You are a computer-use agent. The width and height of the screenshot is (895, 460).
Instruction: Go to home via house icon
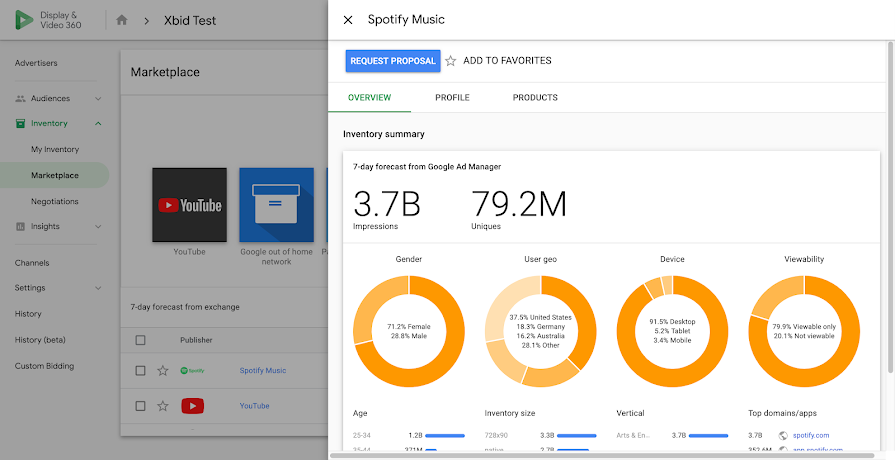click(x=122, y=20)
